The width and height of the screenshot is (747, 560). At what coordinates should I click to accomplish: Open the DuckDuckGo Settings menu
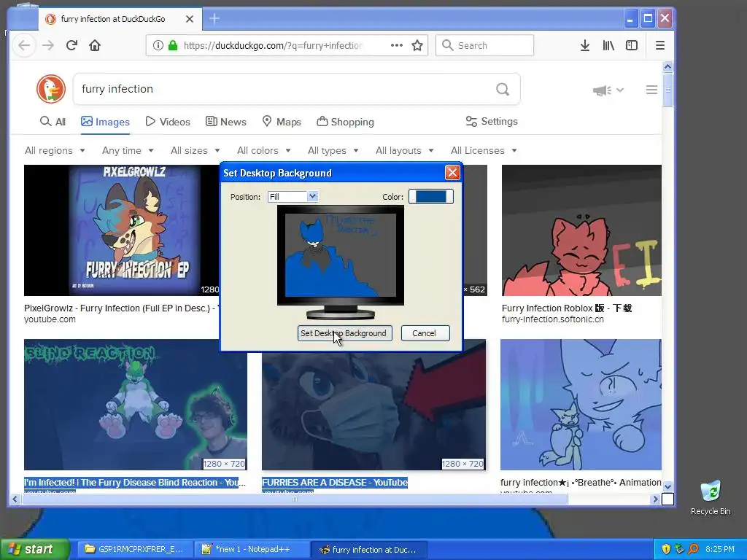pos(492,122)
